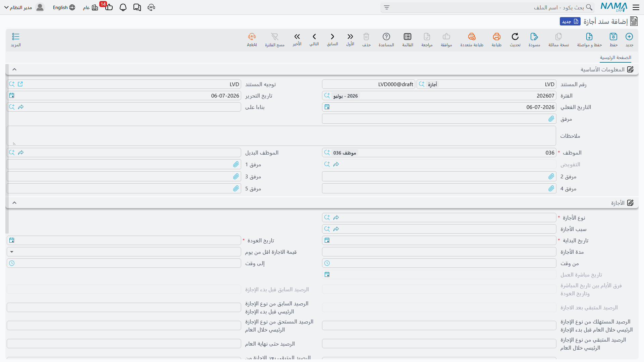This screenshot has width=644, height=362.
Task: Click attachment paperclip in مرفق field
Action: 551,119
